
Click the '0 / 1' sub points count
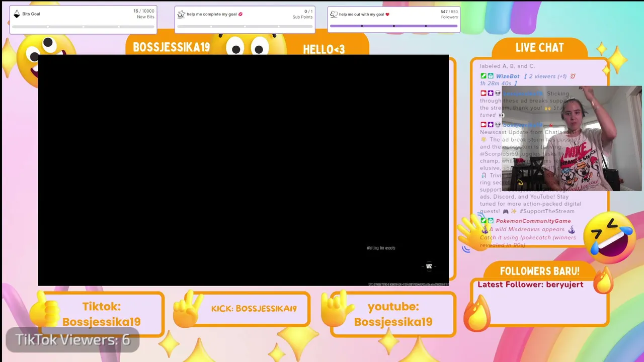pyautogui.click(x=309, y=11)
